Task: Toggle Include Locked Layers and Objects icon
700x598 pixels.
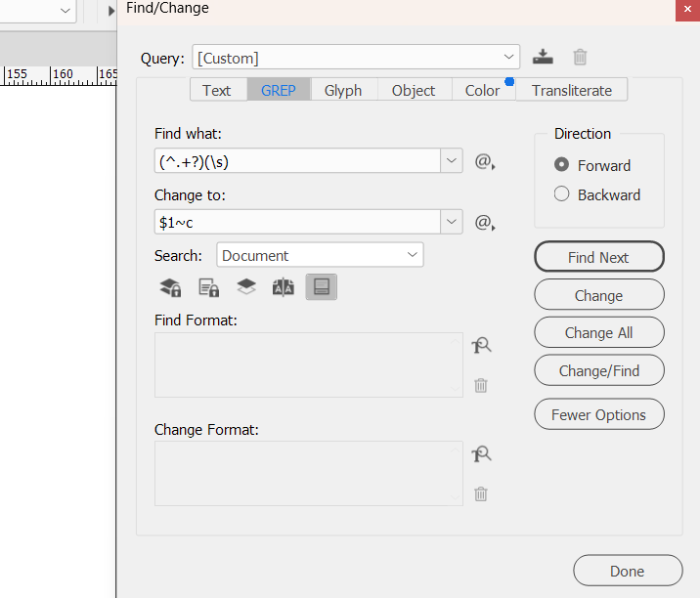Action: 170,287
